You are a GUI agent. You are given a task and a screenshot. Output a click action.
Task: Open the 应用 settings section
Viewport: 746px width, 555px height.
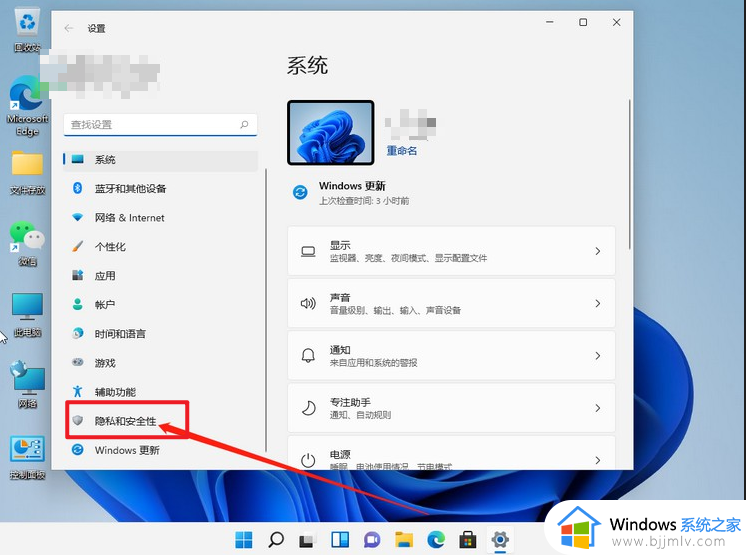click(x=161, y=276)
